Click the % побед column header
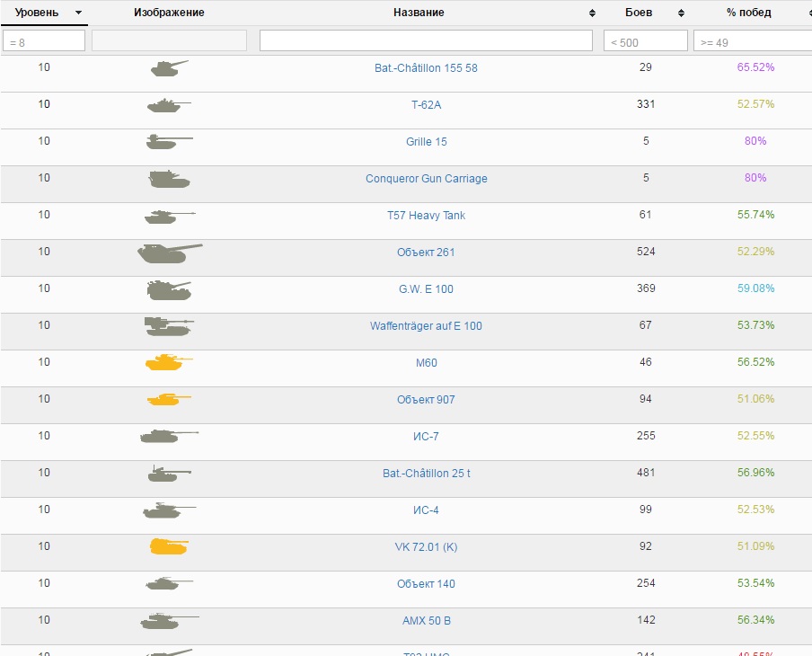This screenshot has height=656, width=812. click(x=748, y=13)
